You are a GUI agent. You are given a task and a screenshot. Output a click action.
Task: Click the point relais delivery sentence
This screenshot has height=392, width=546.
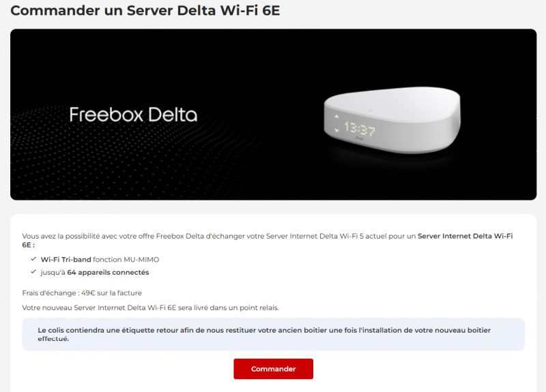pos(150,308)
